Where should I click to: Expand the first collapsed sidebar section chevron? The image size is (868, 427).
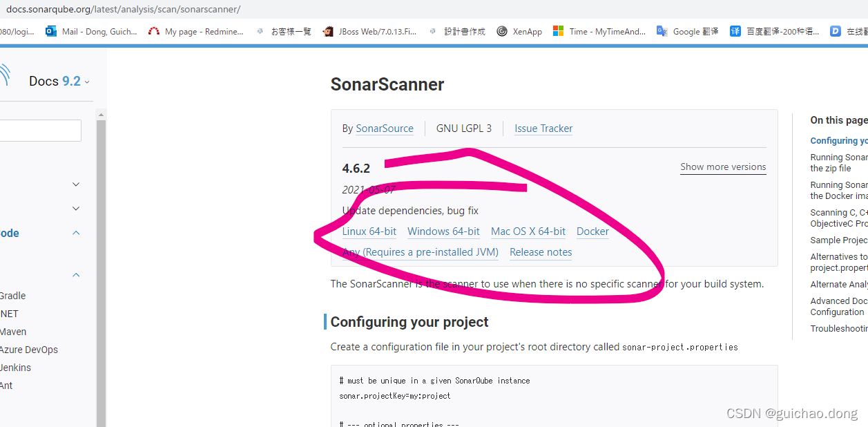(76, 184)
